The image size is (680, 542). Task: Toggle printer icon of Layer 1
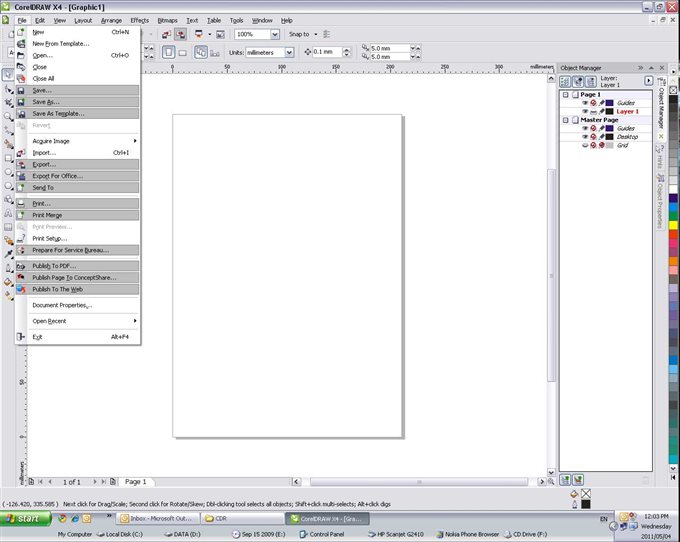pyautogui.click(x=593, y=111)
